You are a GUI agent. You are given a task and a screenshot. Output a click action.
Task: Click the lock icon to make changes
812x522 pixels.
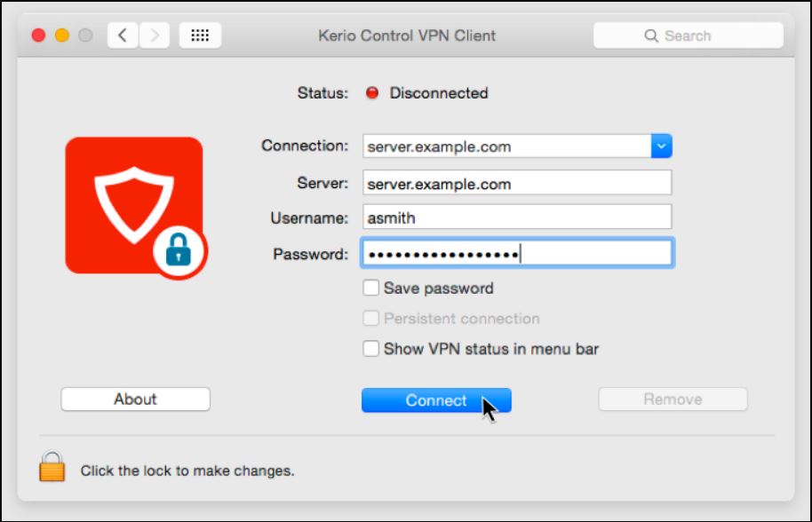pos(52,466)
